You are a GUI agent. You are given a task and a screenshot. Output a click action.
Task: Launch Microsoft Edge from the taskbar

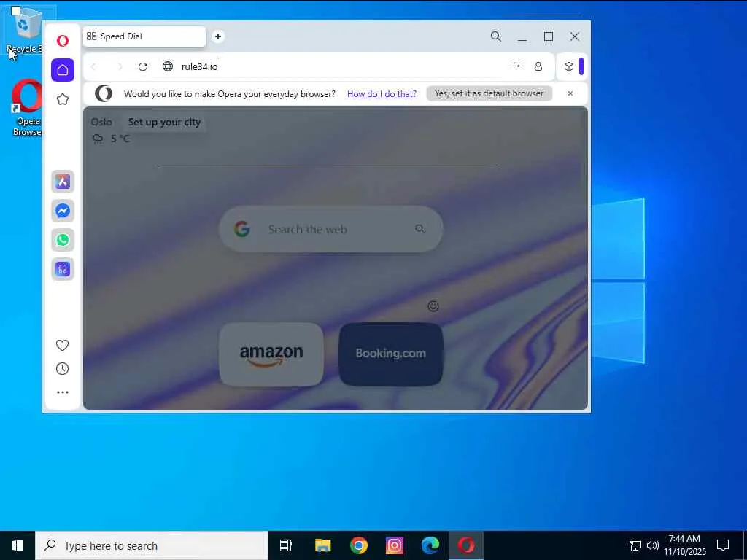(x=430, y=545)
